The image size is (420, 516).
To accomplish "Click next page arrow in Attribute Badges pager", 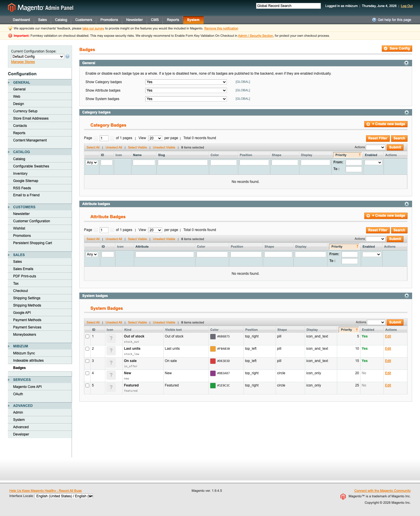I will click(x=112, y=230).
